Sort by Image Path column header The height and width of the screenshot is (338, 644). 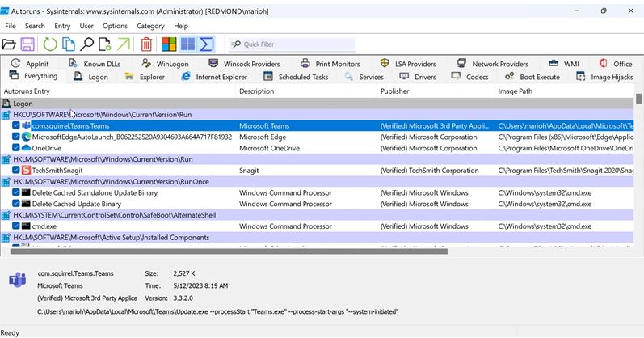click(564, 91)
